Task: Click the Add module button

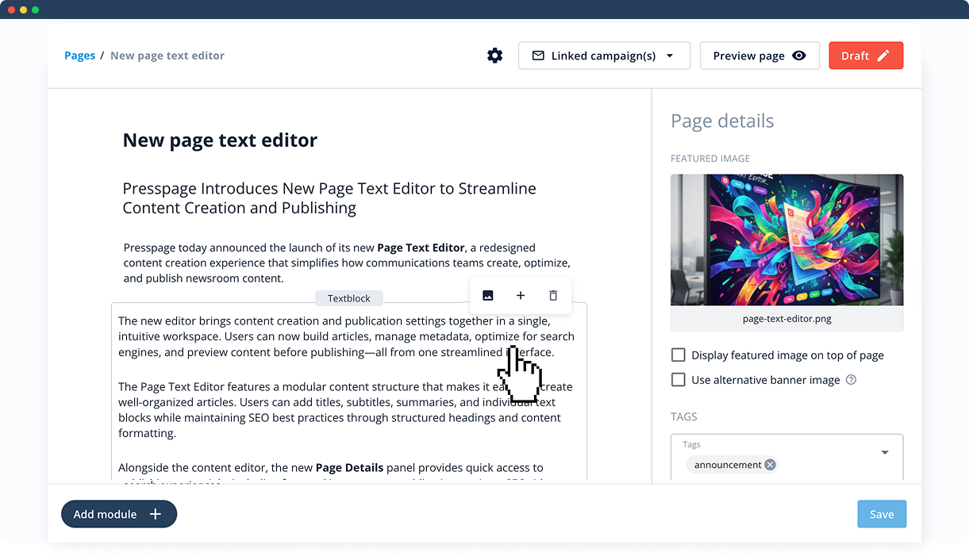Action: (x=119, y=514)
